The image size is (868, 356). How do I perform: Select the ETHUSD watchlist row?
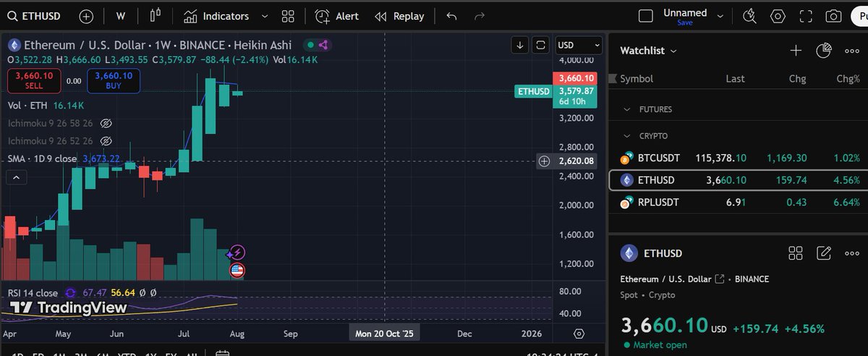click(x=738, y=180)
